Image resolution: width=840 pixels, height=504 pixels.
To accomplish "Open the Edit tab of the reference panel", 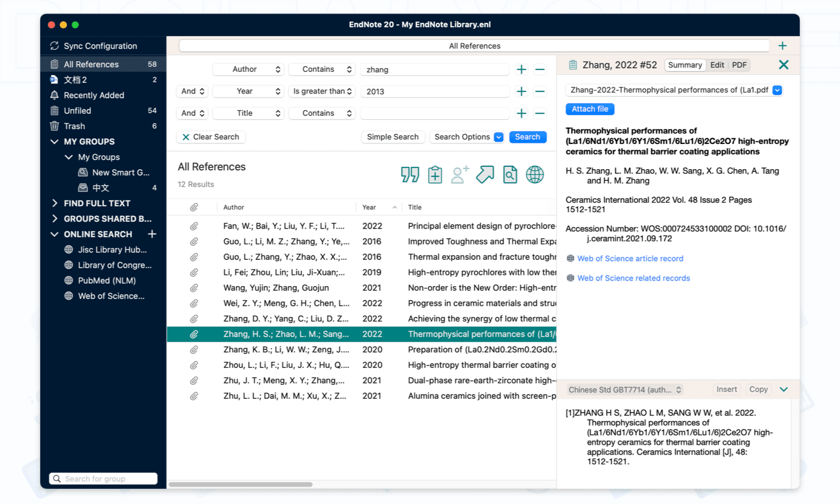I will [x=717, y=65].
